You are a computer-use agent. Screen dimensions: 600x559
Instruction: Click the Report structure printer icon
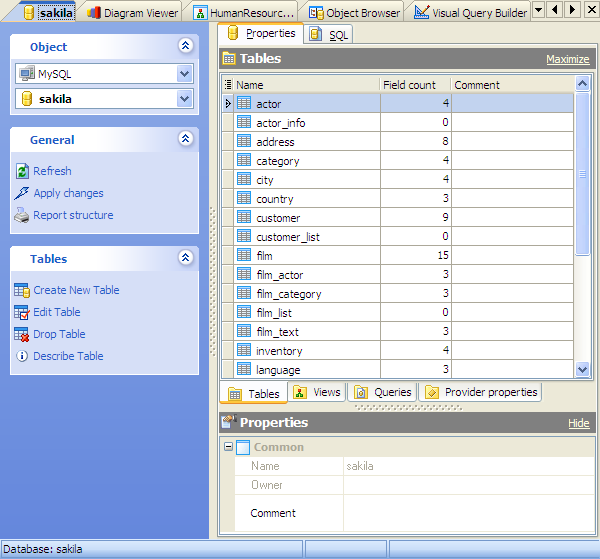click(x=22, y=215)
